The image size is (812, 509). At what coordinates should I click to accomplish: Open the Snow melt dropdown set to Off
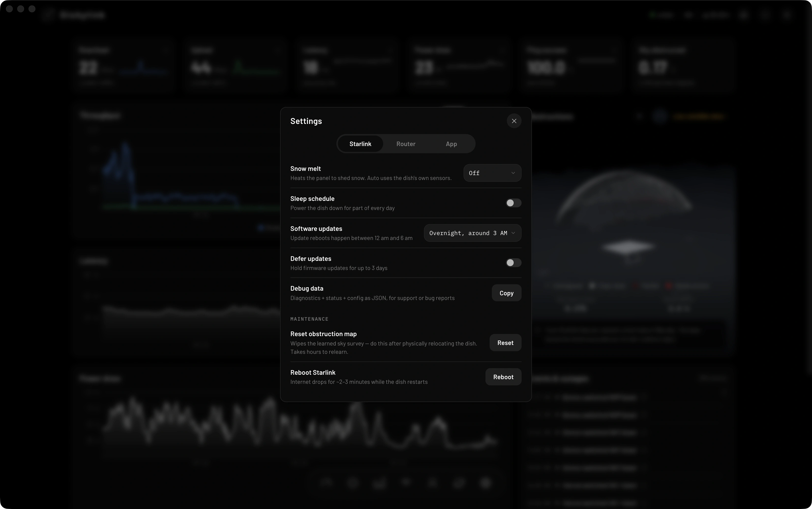(492, 173)
